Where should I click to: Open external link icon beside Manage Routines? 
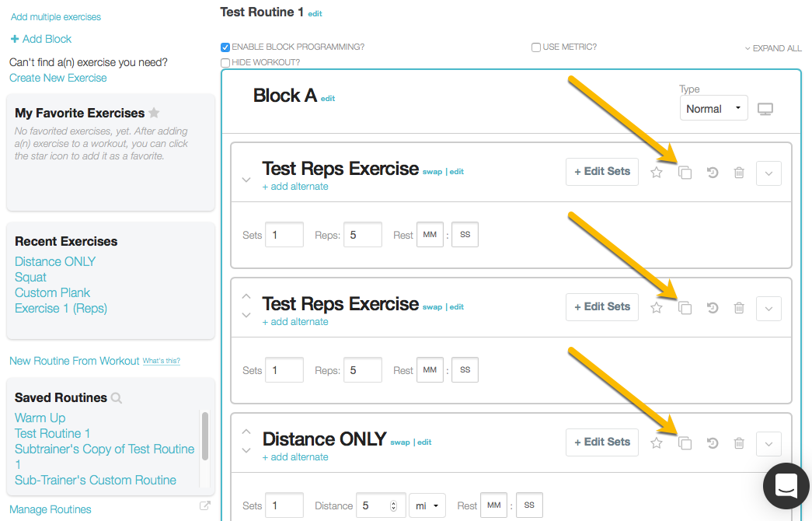(205, 505)
